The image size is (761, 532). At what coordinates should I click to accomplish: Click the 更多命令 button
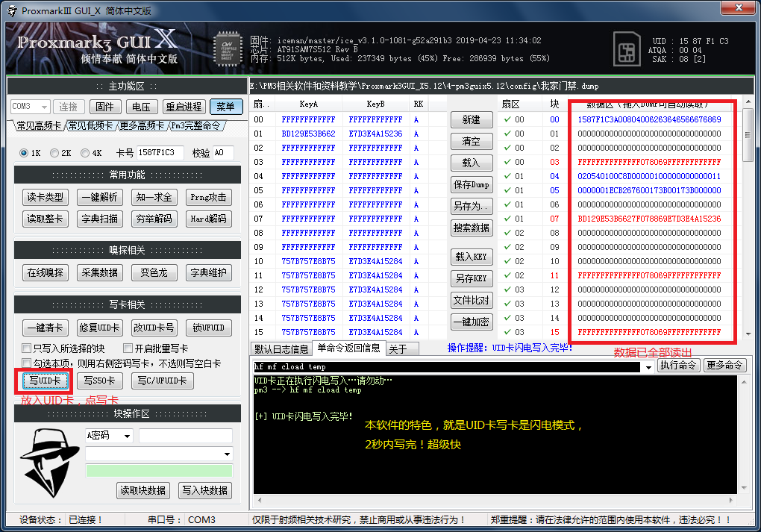pyautogui.click(x=724, y=365)
